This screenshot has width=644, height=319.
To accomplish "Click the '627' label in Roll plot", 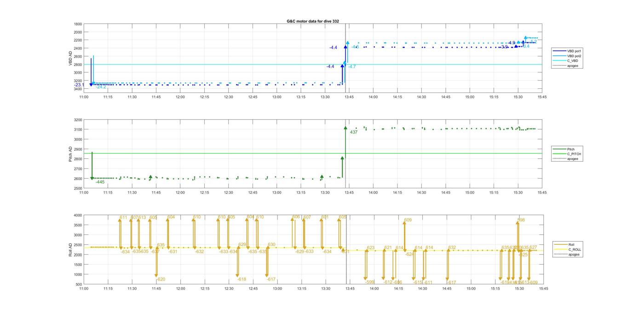I will pos(533,248).
